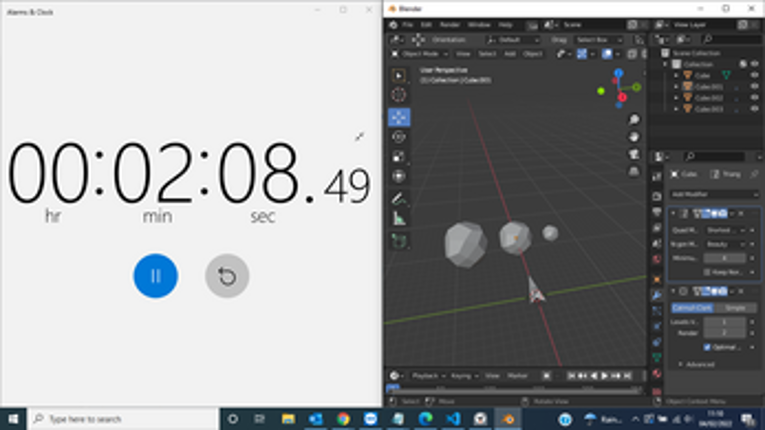The height and width of the screenshot is (430, 765).
Task: Toggle the camera view icon in viewport
Action: click(634, 154)
